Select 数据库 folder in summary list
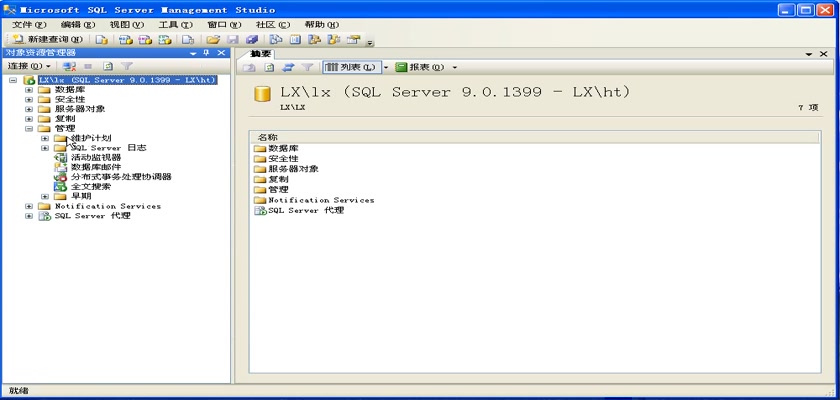Screen dimensions: 840x400 coord(283,148)
